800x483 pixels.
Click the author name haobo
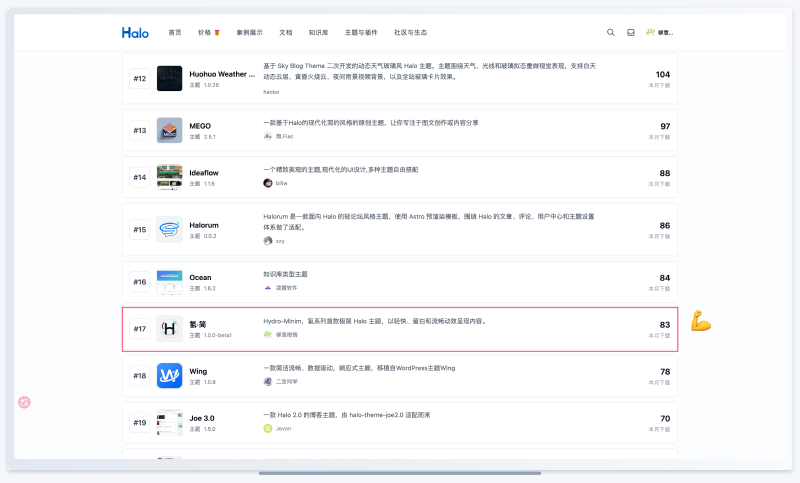click(271, 92)
